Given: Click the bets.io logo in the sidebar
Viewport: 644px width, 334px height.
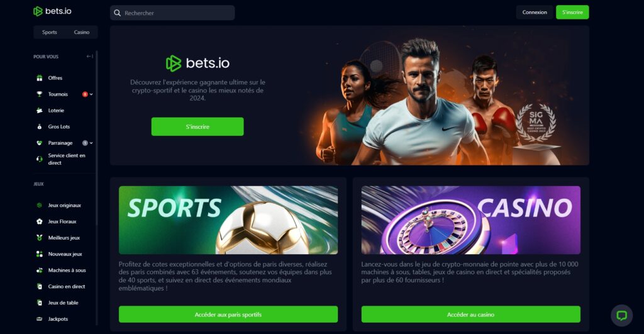Looking at the screenshot, I should (52, 11).
